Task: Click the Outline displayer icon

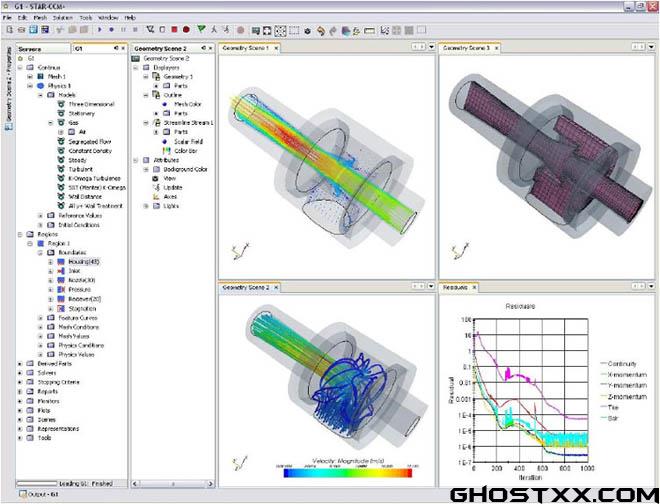Action: [x=157, y=95]
